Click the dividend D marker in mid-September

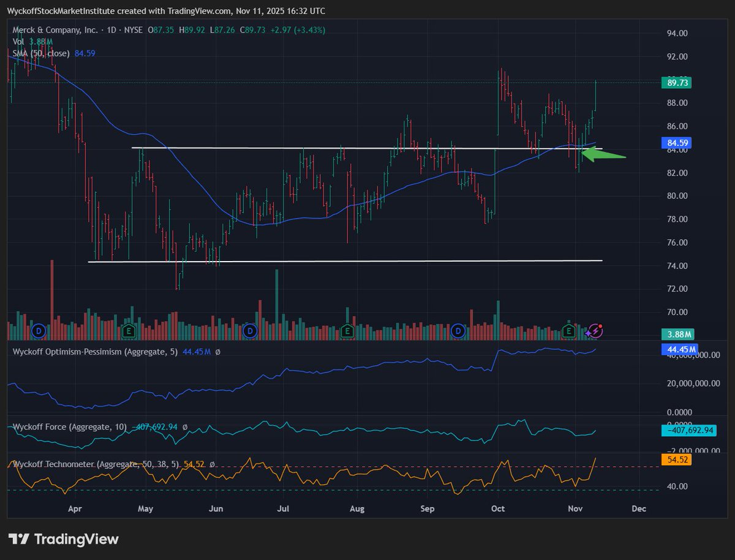click(459, 331)
